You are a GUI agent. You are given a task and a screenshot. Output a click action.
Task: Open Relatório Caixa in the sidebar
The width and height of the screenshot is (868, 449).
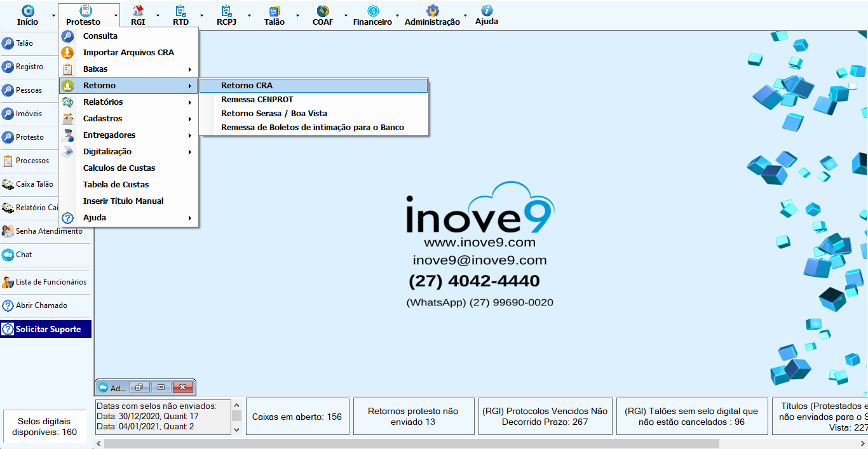click(x=29, y=208)
